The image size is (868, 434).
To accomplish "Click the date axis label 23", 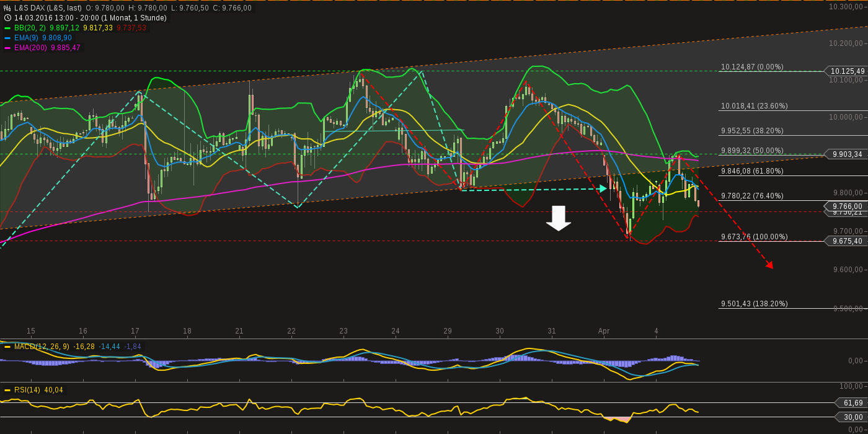I will tap(343, 331).
